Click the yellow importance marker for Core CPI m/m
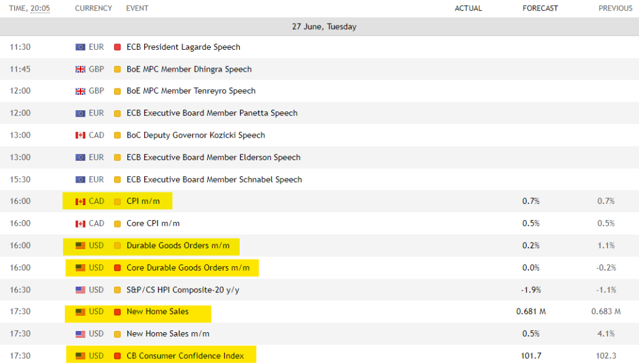The image size is (639, 364). click(x=117, y=224)
